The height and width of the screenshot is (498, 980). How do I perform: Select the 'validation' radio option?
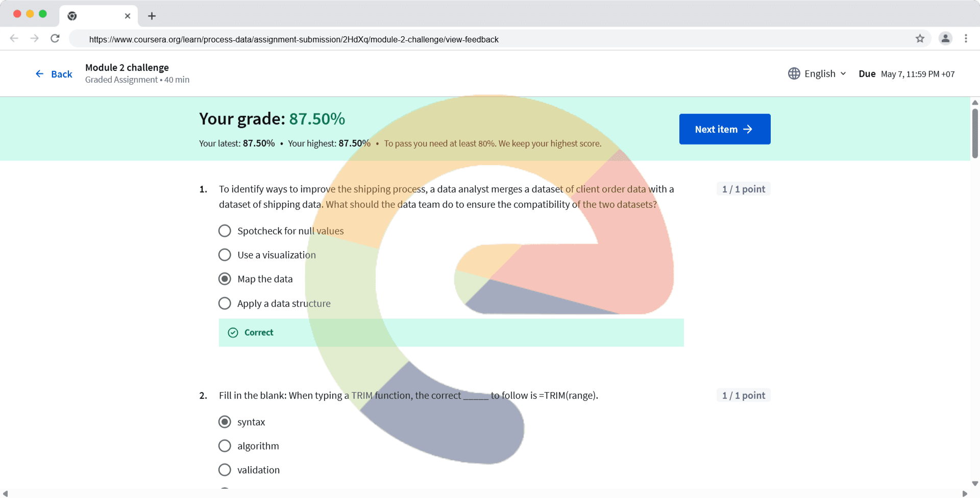[225, 470]
